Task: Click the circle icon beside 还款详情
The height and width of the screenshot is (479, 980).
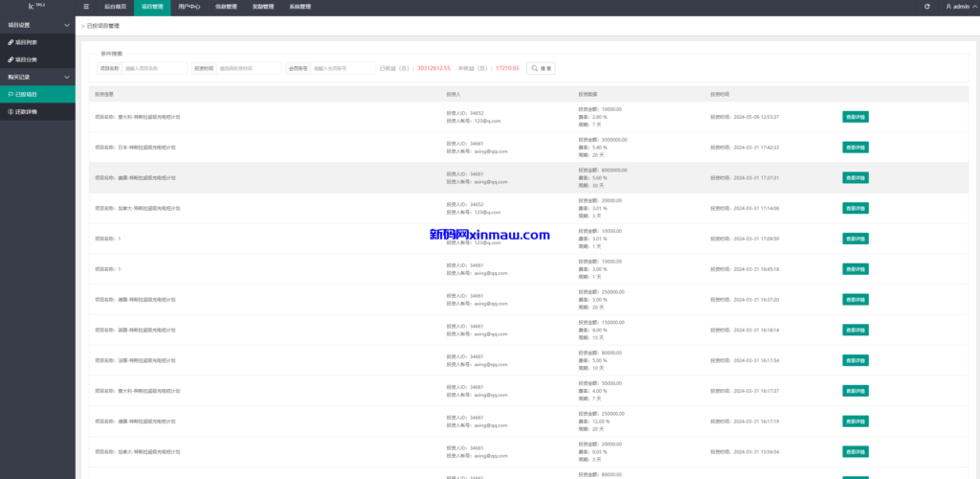Action: coord(11,112)
